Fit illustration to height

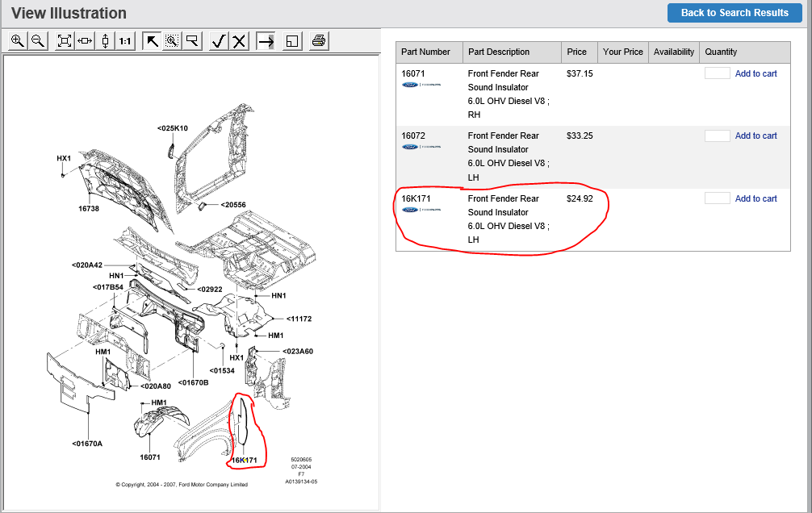click(x=105, y=41)
